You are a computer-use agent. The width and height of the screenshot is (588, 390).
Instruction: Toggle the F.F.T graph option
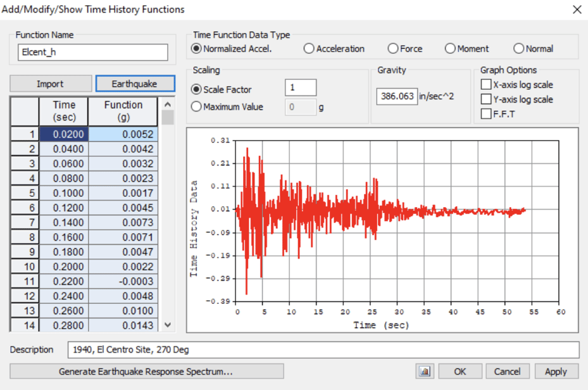click(x=486, y=113)
